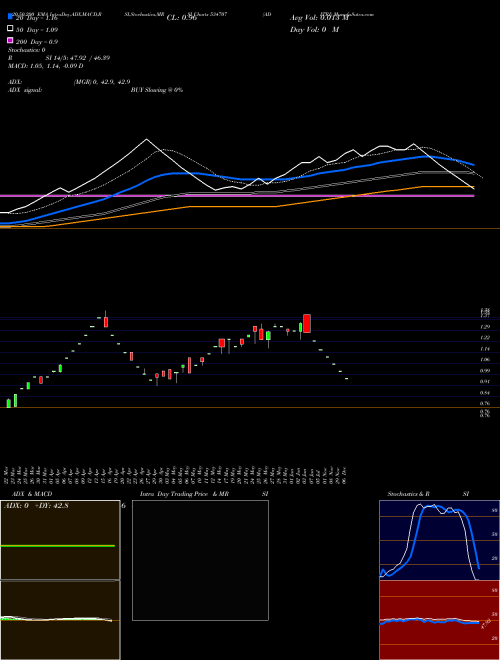Click the 0.84 price axis label

(x=484, y=393)
